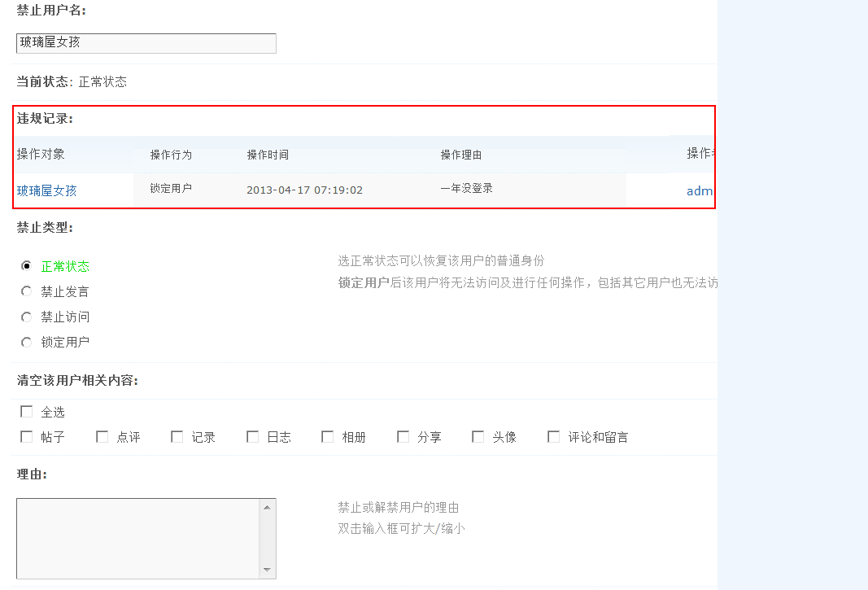Select the 锁定用户 radio button
The width and height of the screenshot is (868, 590).
coord(26,342)
